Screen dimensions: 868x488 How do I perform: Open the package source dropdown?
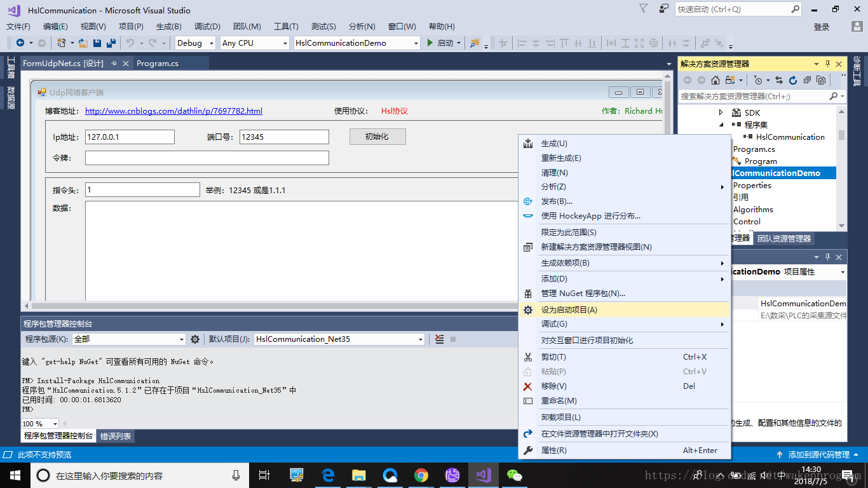point(182,339)
